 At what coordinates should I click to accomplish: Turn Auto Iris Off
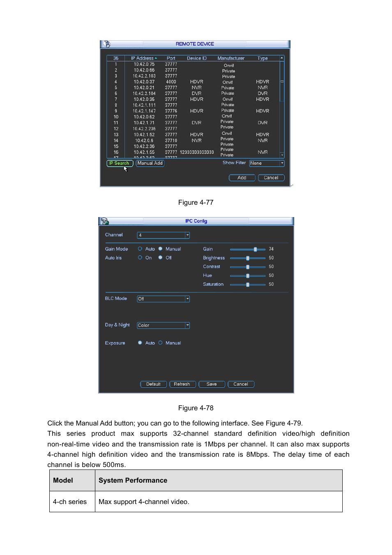[161, 258]
